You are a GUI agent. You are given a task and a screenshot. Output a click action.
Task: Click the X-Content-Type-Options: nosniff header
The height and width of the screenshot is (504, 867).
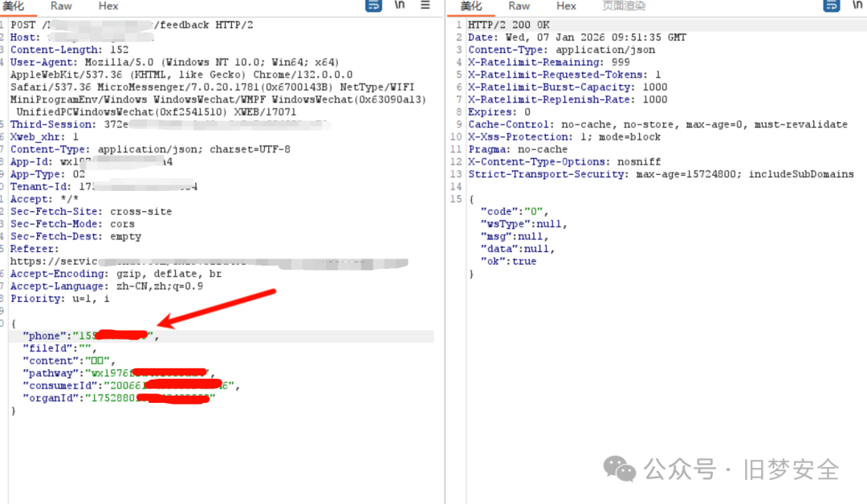point(564,162)
